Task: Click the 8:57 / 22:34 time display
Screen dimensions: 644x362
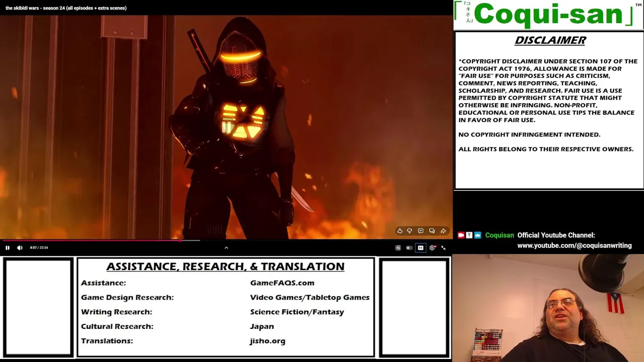Action: coord(39,247)
